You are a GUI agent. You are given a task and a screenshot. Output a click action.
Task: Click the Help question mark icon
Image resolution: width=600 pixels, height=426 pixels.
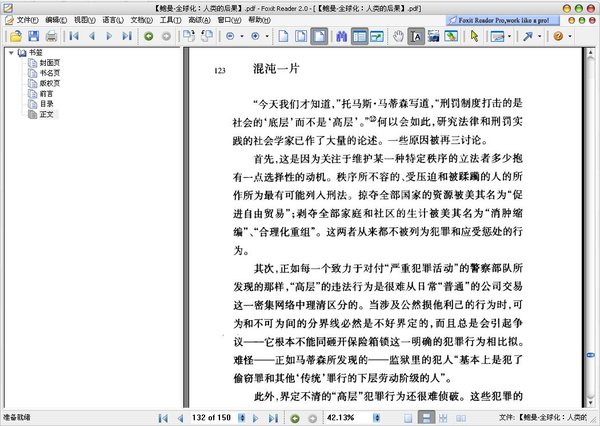click(x=558, y=36)
